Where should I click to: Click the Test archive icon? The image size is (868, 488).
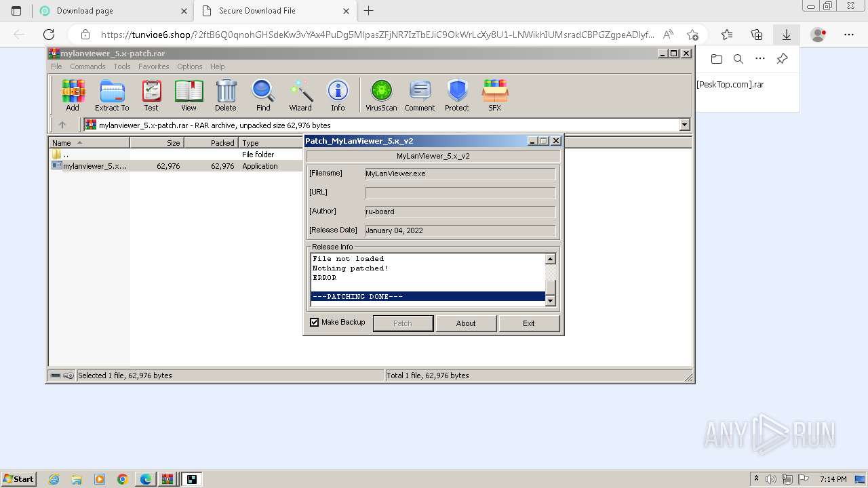pyautogui.click(x=151, y=95)
